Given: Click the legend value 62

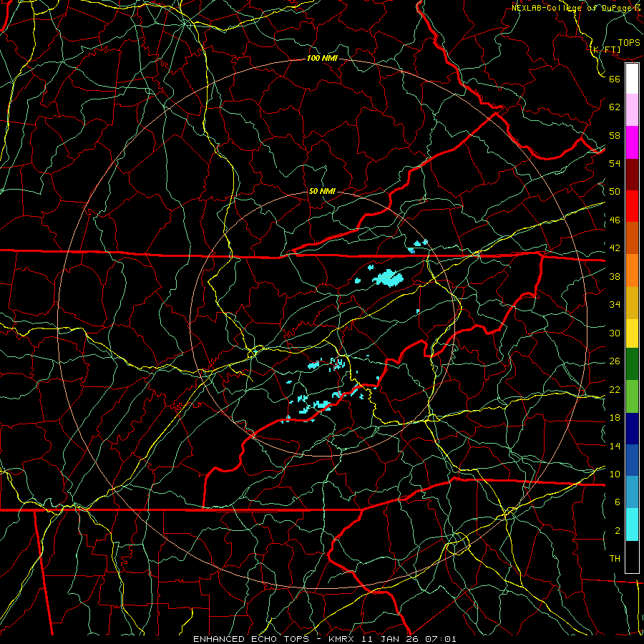Looking at the screenshot, I should point(615,107).
